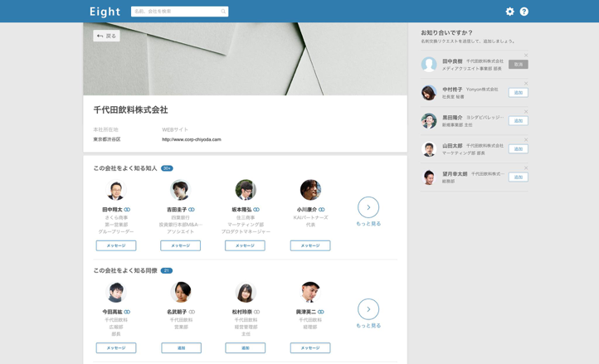
Task: Add 松村玲奈 with the 追加 button
Action: (x=246, y=348)
